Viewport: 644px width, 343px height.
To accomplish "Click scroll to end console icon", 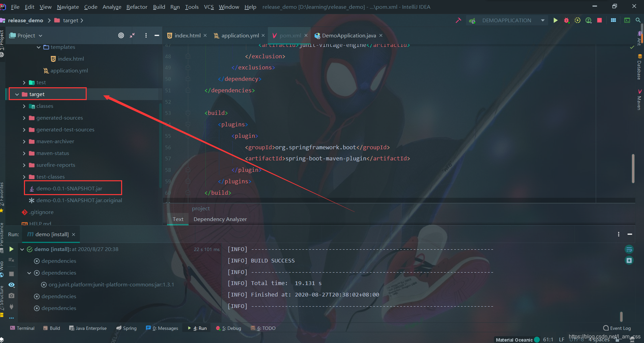I will point(629,260).
